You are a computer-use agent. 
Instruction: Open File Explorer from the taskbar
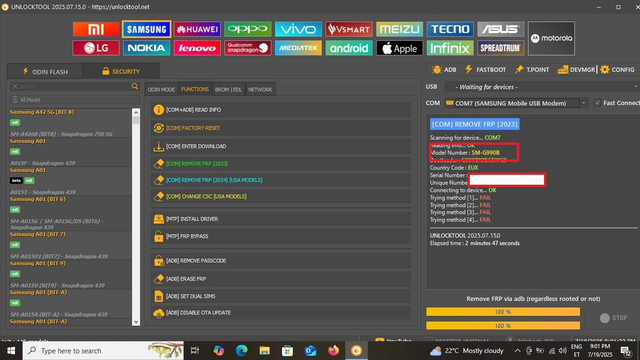(264, 351)
